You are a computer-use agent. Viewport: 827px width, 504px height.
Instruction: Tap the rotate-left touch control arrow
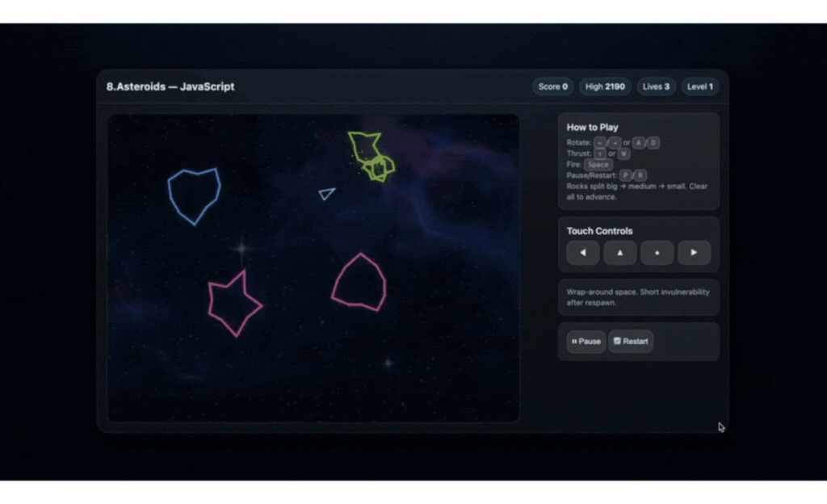click(582, 253)
